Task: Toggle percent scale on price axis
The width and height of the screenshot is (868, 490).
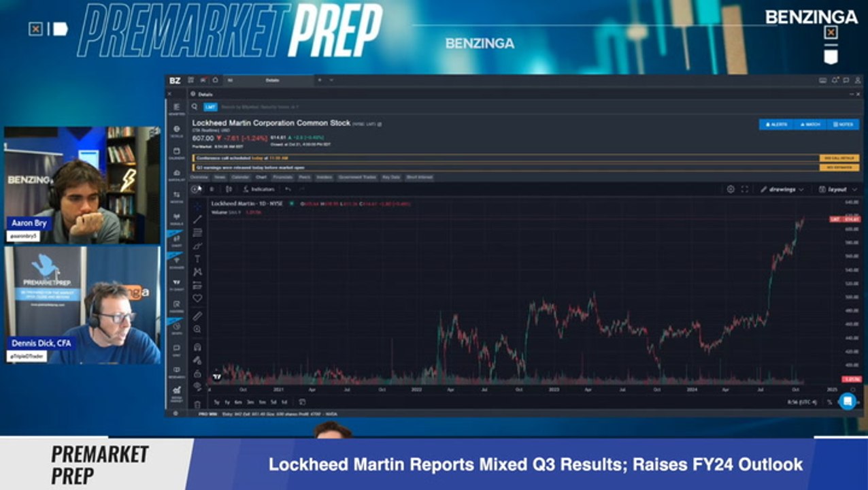Action: click(829, 402)
